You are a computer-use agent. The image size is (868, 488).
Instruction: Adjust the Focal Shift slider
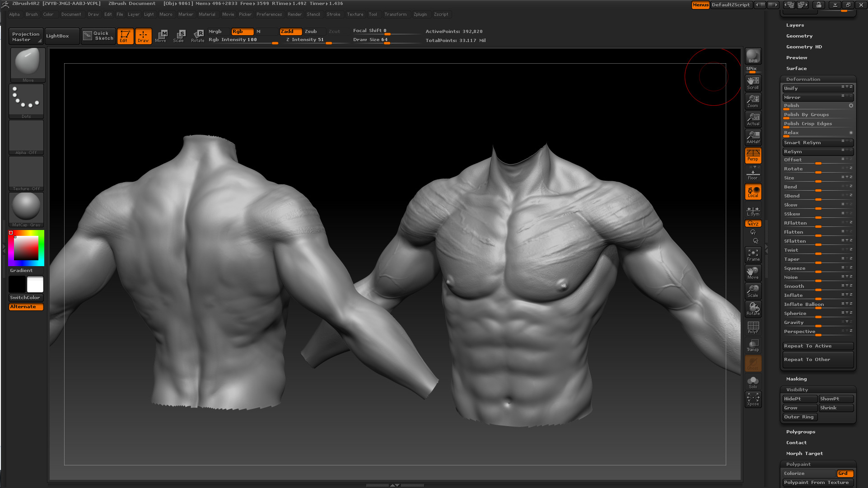(386, 31)
